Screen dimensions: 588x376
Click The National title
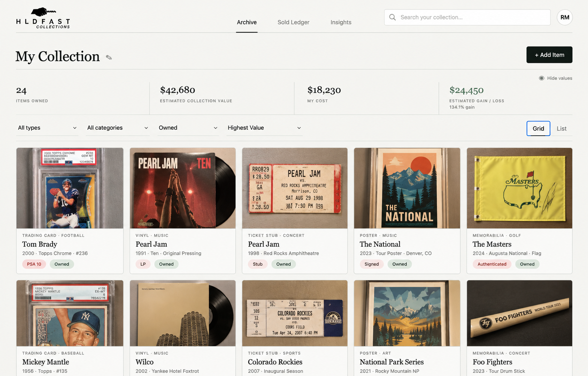click(380, 244)
